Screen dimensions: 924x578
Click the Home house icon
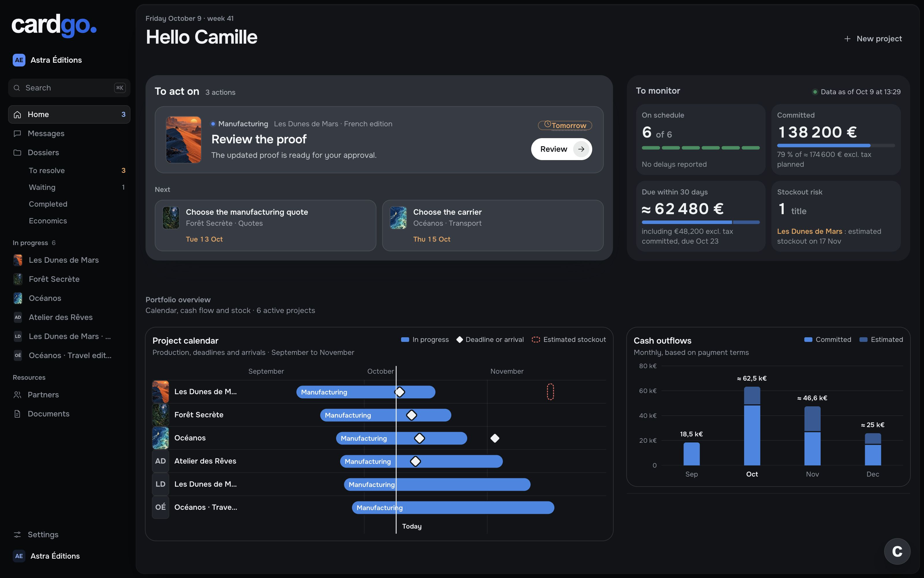pos(17,114)
